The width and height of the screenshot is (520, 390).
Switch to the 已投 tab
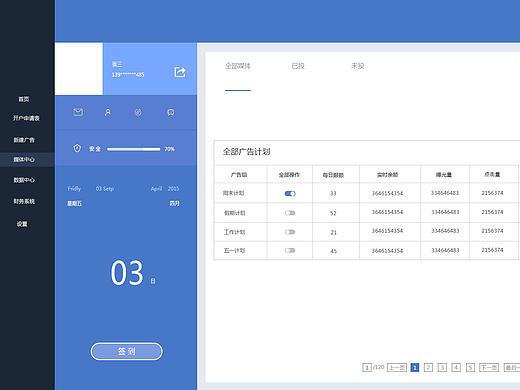[298, 66]
